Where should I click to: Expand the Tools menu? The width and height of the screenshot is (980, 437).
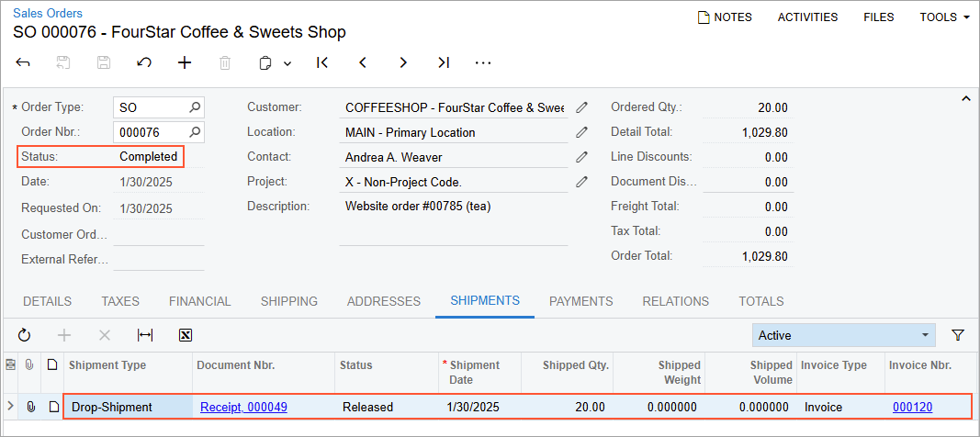coord(945,17)
